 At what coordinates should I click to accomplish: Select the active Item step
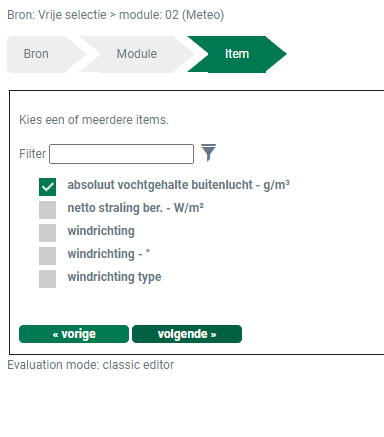(x=237, y=54)
